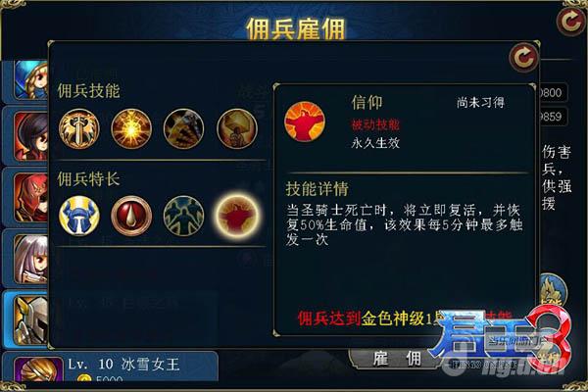588x392 pixels.
Task: Select the blue helmet specialty icon
Action: click(79, 216)
